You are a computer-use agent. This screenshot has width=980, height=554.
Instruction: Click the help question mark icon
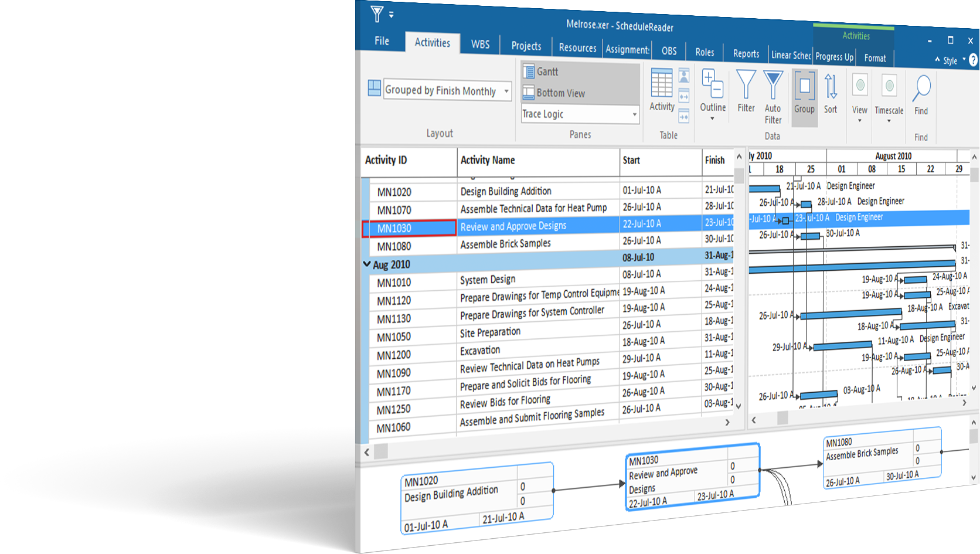974,59
